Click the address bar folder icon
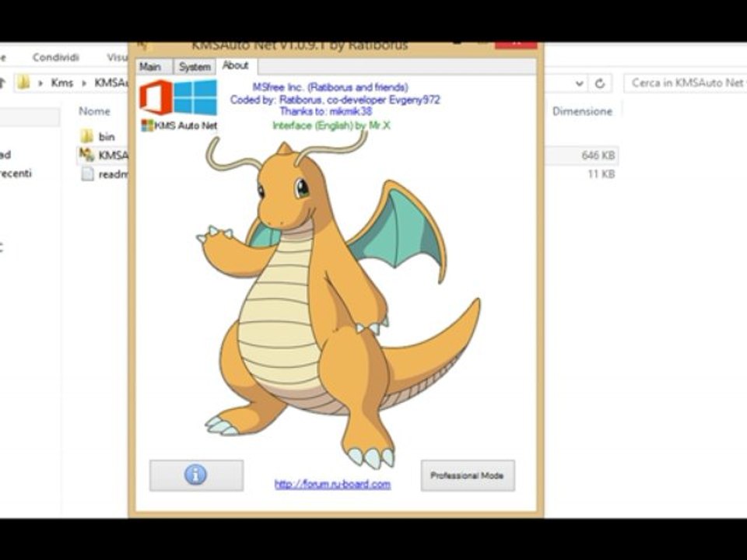Viewport: 747px width, 560px height. point(23,83)
